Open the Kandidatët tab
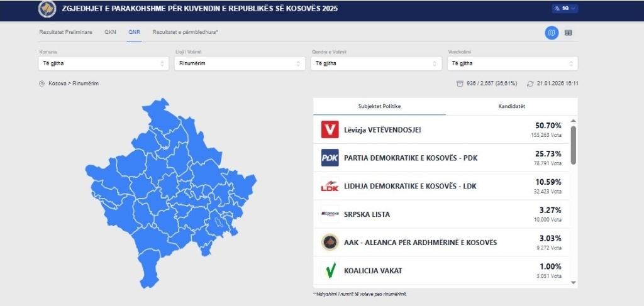Screen dimensions: 644x306 point(511,106)
